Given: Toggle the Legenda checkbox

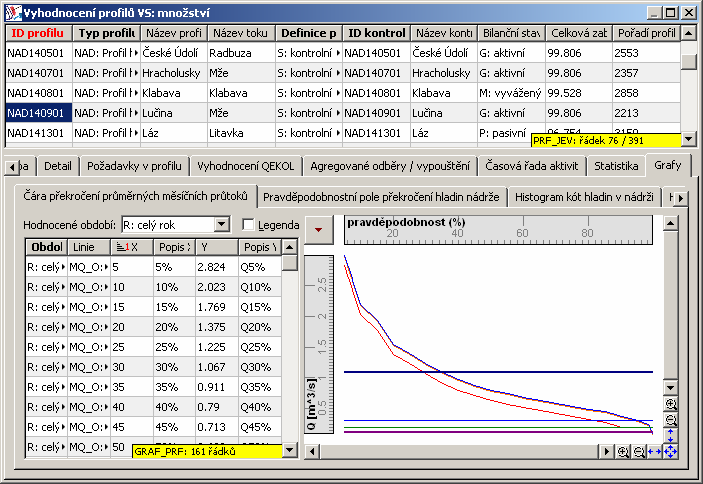Looking at the screenshot, I should click(x=248, y=225).
